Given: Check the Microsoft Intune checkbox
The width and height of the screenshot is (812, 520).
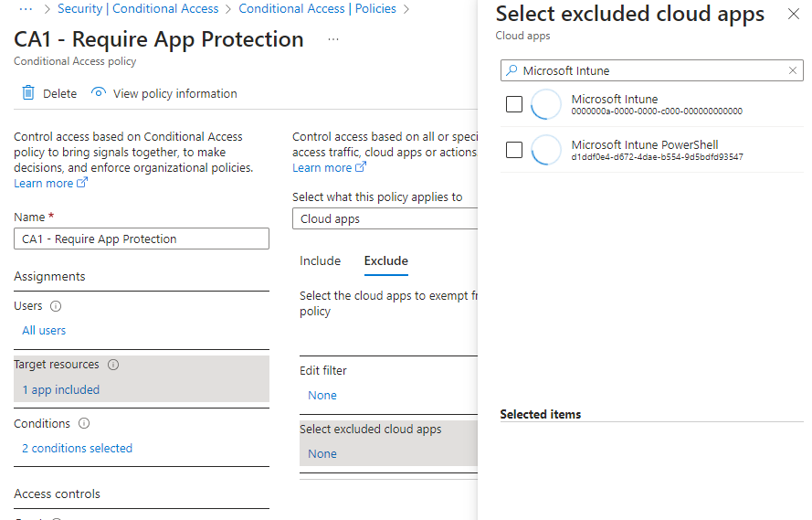Looking at the screenshot, I should point(514,104).
